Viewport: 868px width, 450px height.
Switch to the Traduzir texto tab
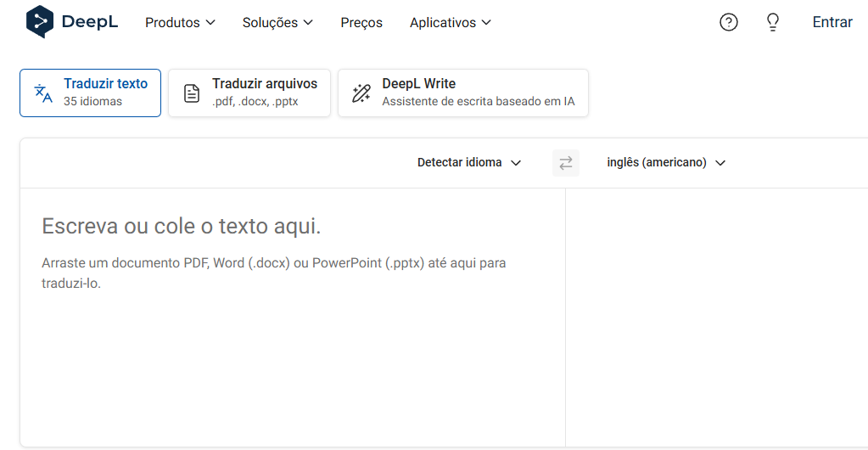point(90,93)
